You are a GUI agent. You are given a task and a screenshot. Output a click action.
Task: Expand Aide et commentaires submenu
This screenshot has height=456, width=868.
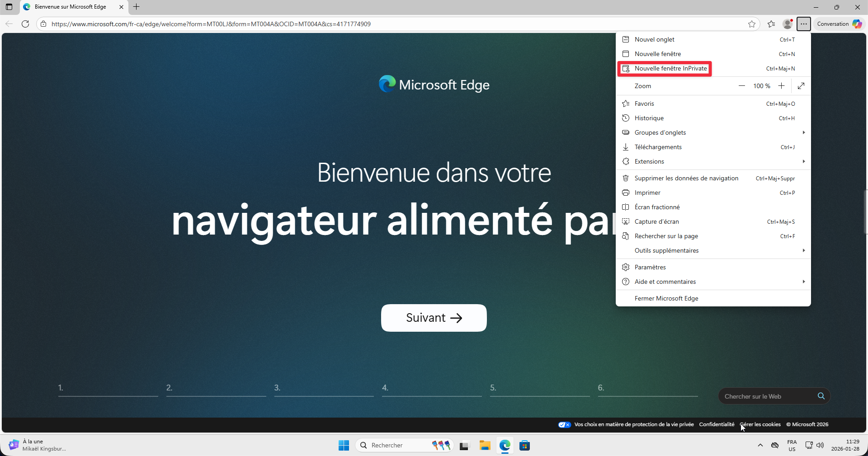pyautogui.click(x=713, y=282)
